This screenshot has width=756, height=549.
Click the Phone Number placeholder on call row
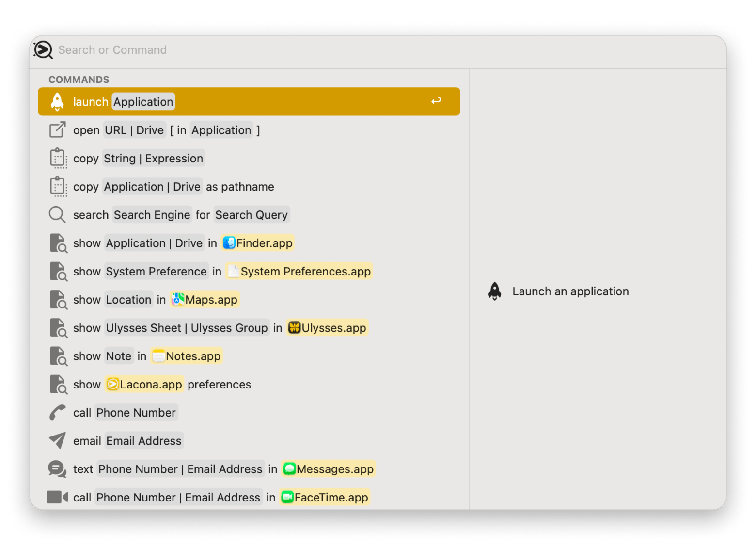click(x=136, y=413)
